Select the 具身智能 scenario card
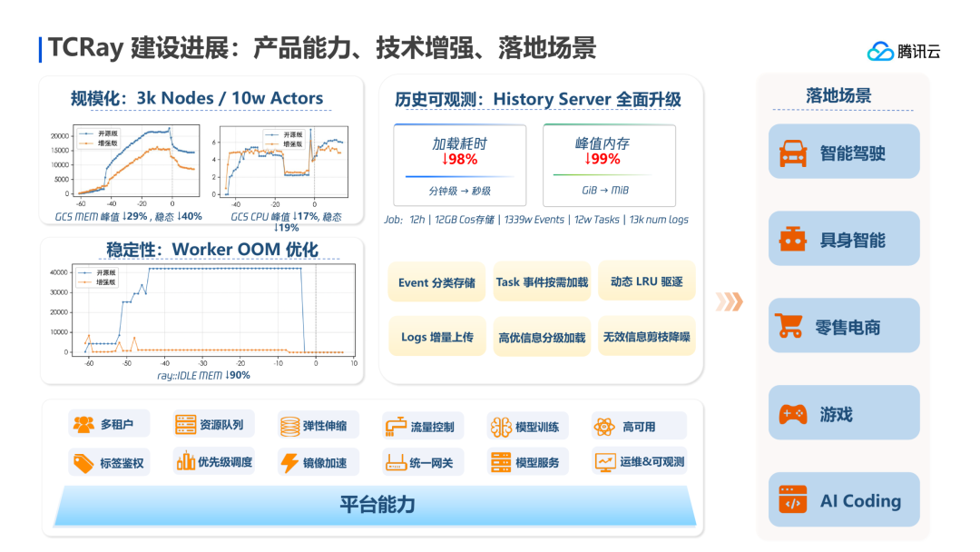 tap(844, 238)
